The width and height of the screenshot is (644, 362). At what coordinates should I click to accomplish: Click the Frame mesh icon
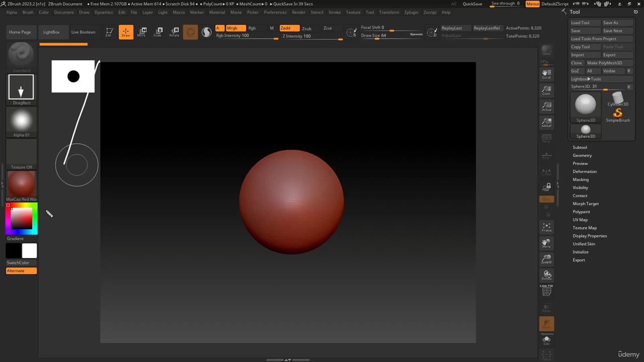pyautogui.click(x=546, y=227)
